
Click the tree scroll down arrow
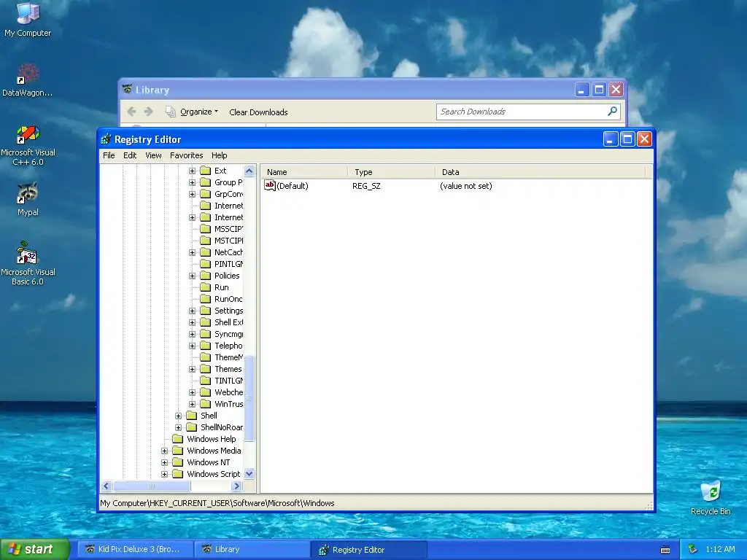point(249,474)
